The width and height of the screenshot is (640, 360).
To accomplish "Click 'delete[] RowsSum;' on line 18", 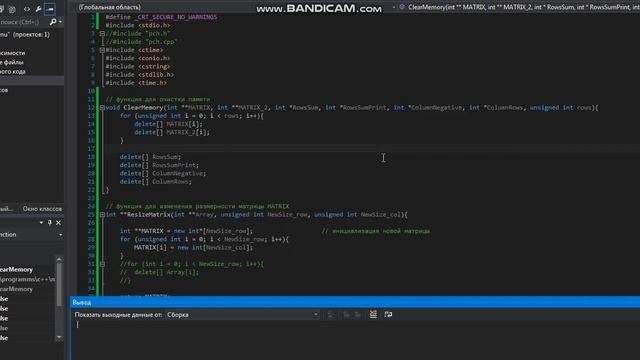I will point(150,157).
